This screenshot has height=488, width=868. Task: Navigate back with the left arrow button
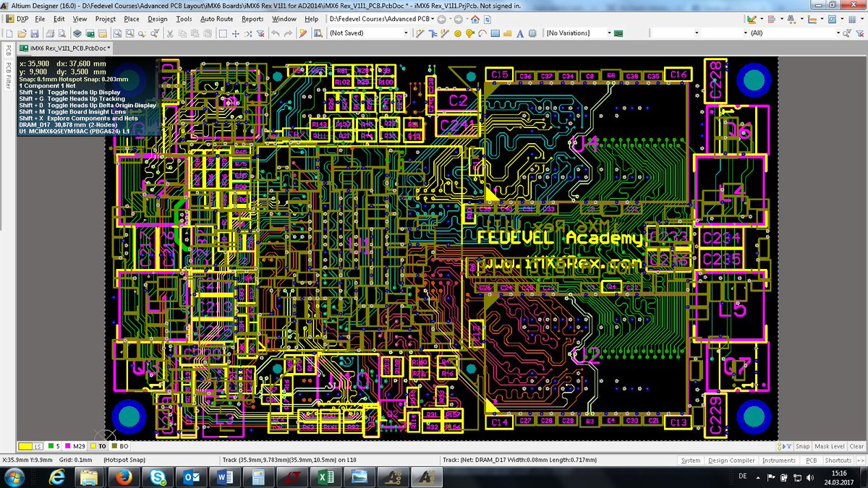point(441,19)
